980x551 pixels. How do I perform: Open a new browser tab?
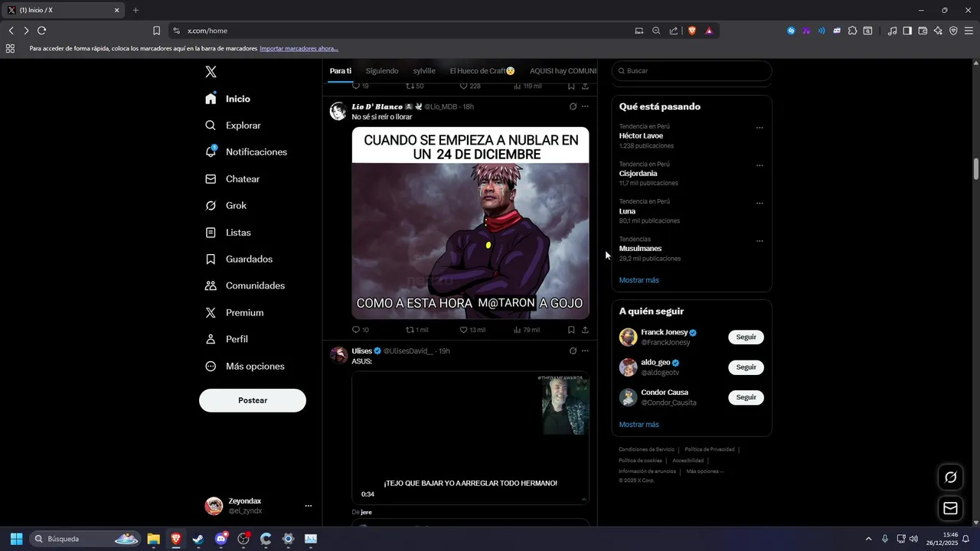(x=136, y=10)
